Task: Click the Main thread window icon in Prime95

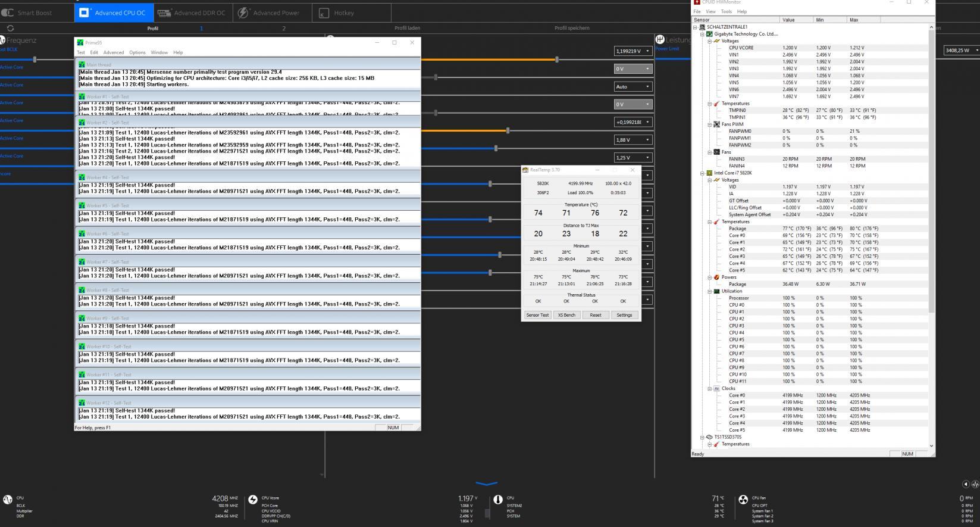Action: (82, 64)
